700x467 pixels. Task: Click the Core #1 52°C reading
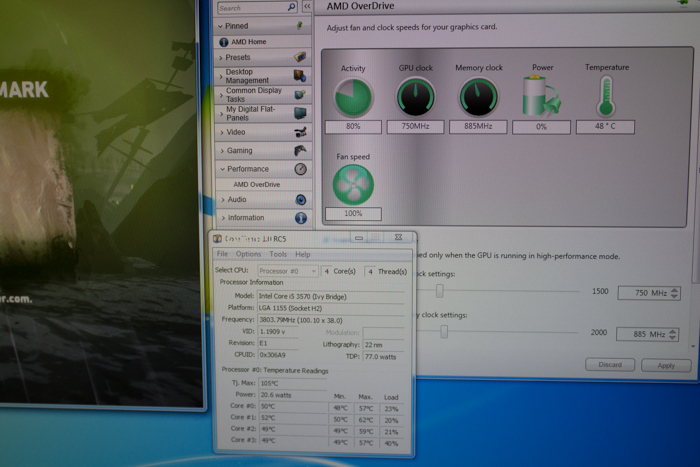[292, 417]
